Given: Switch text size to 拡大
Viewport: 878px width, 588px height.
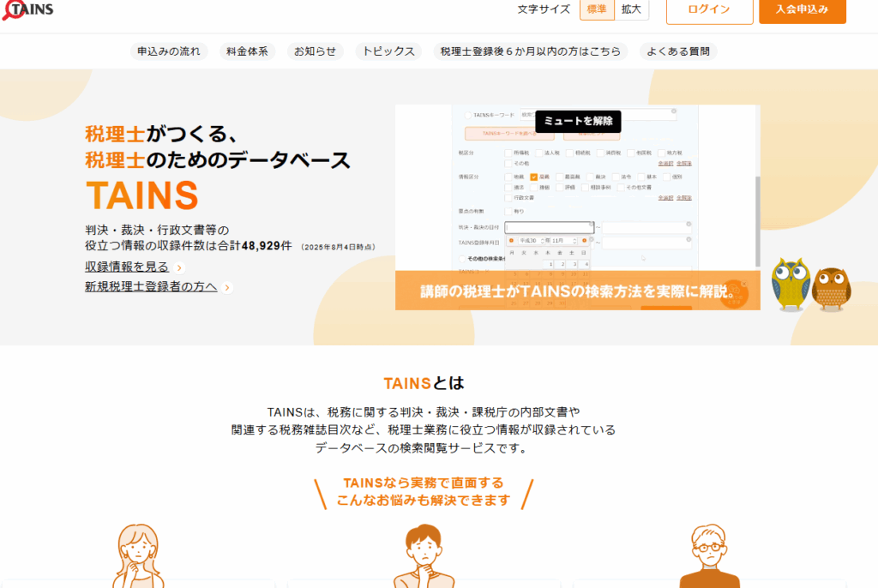Looking at the screenshot, I should (x=632, y=9).
